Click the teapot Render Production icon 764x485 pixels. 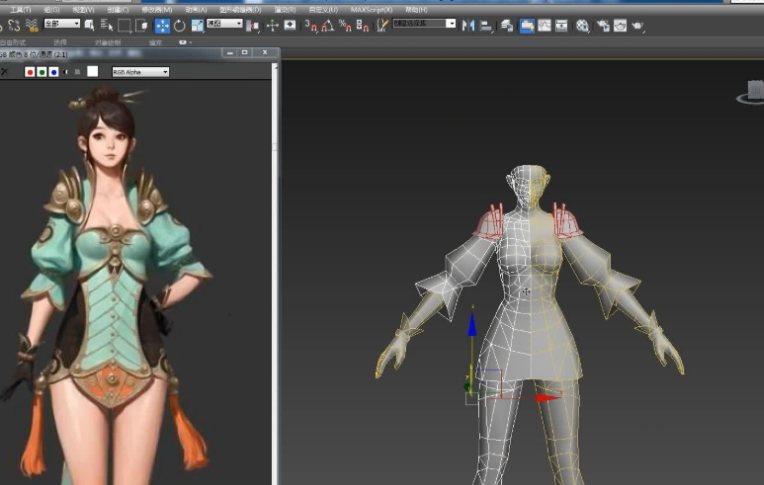[639, 25]
